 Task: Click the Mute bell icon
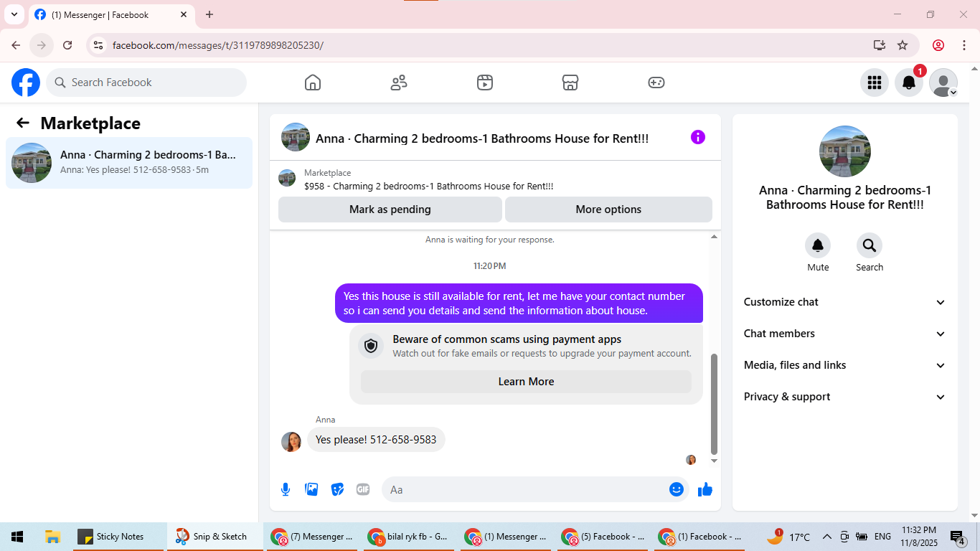(818, 246)
